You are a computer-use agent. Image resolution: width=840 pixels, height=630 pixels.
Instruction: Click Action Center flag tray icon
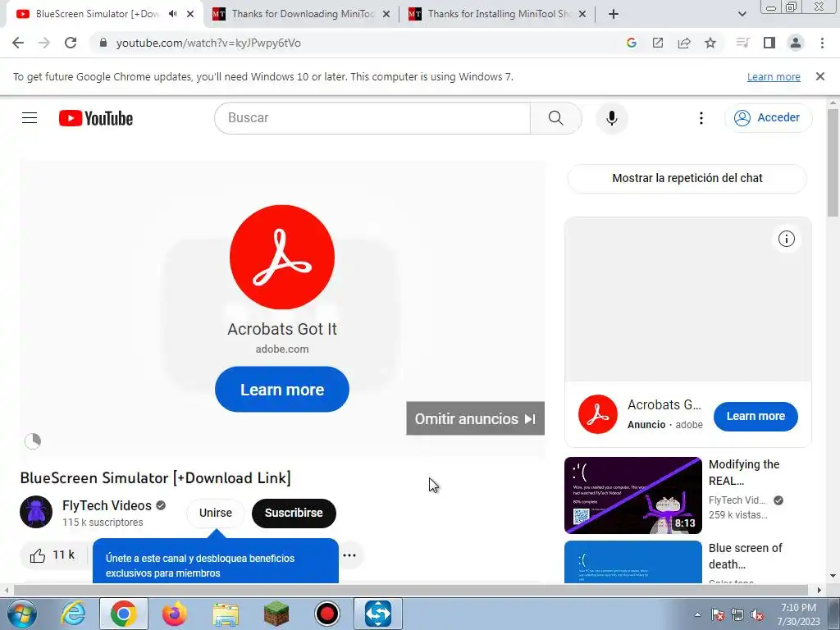coord(718,615)
